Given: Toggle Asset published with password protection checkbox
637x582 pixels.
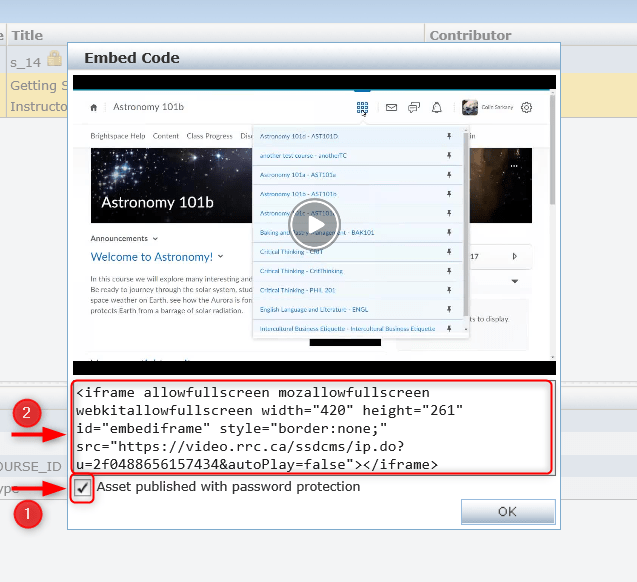Looking at the screenshot, I should coord(82,487).
